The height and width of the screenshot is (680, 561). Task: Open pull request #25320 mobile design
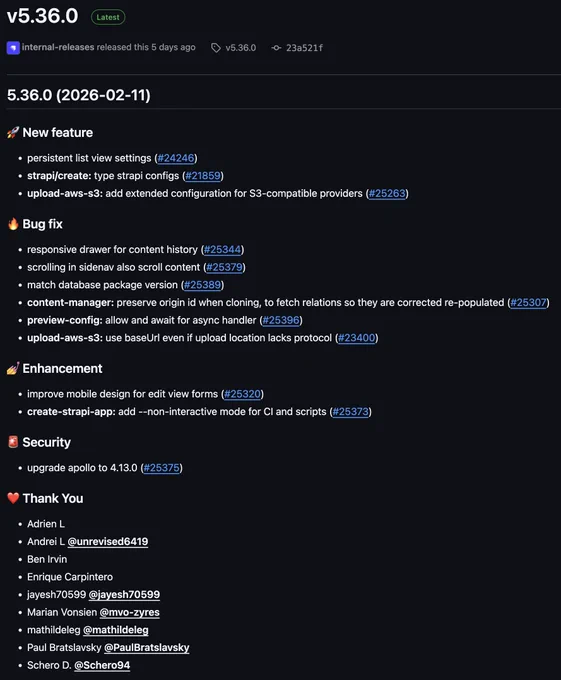coord(242,394)
